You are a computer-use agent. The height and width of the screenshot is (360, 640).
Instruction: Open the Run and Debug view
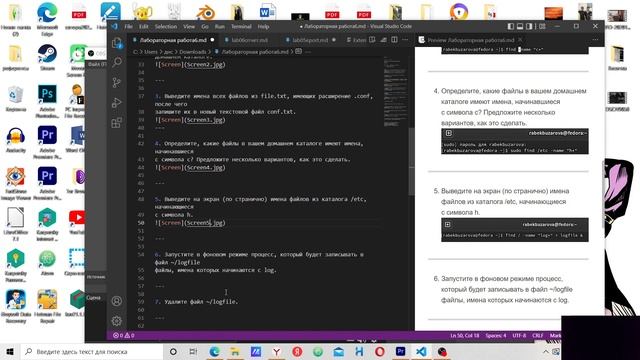pyautogui.click(x=117, y=102)
